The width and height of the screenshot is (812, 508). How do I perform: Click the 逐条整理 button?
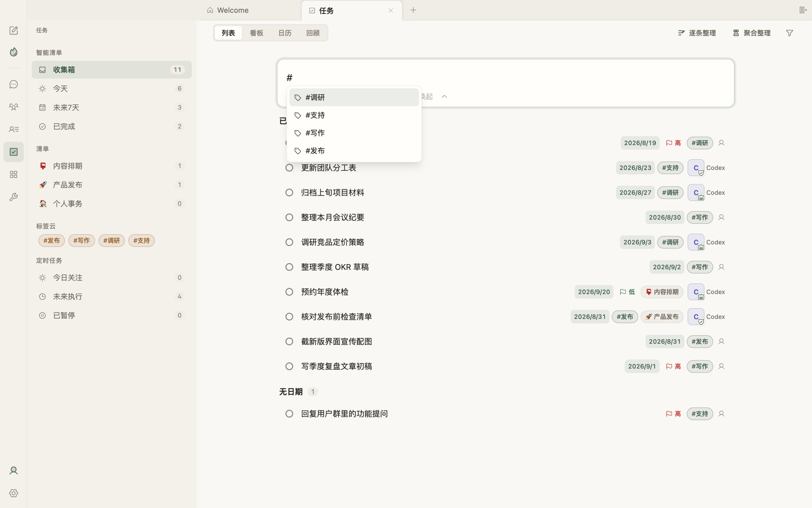pos(697,33)
